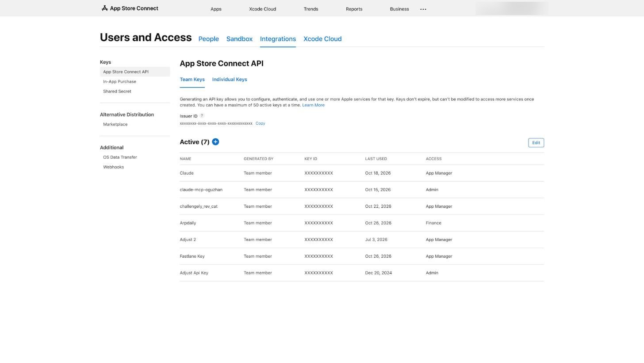Image resolution: width=644 pixels, height=363 pixels.
Task: Select the Adjust 2 key name
Action: tap(188, 240)
